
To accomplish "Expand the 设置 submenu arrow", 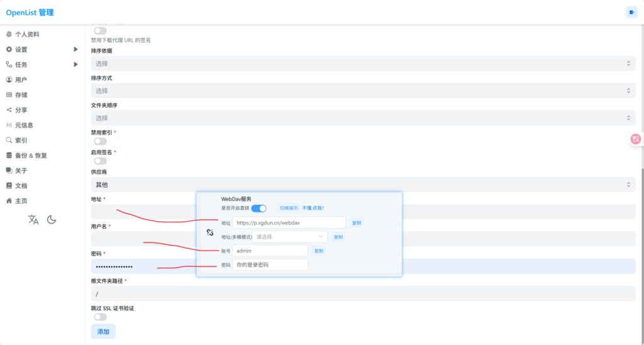I will 75,49.
